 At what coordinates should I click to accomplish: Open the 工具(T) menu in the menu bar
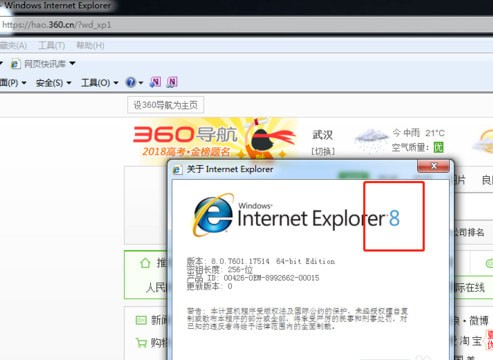point(52,45)
